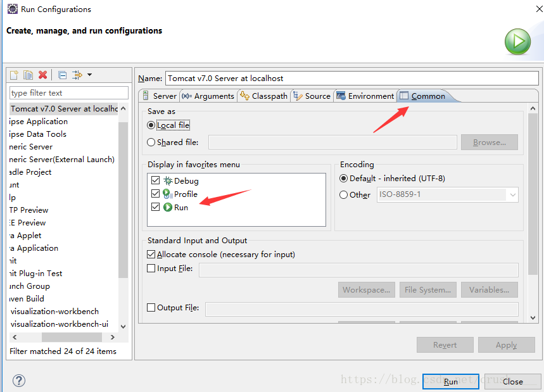Click the Apply button
The height and width of the screenshot is (392, 544).
click(x=506, y=345)
